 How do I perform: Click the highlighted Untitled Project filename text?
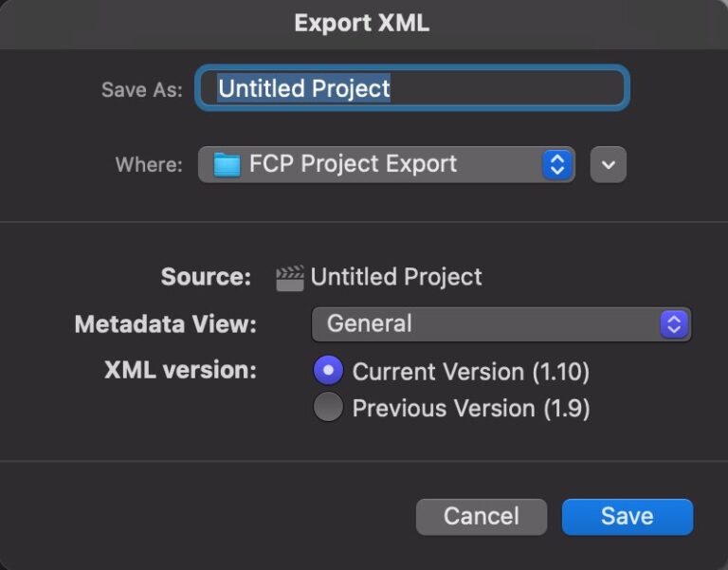tap(304, 88)
